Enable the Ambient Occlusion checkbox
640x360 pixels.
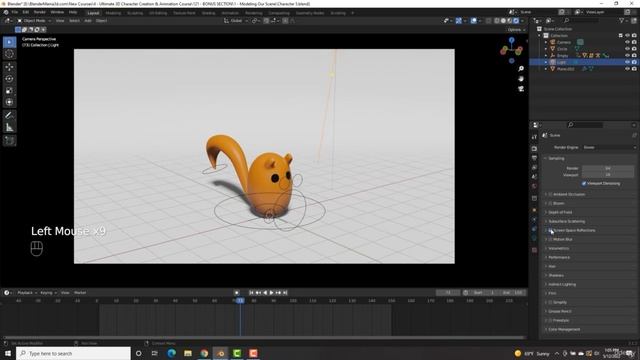tap(550, 194)
